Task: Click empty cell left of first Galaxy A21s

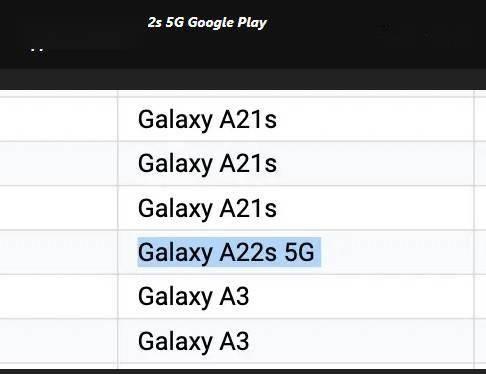Action: 59,119
